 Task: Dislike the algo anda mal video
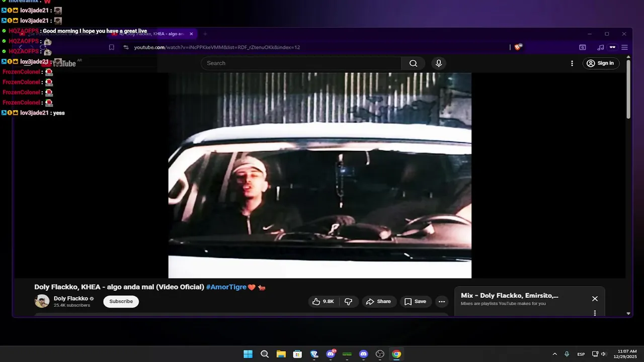pos(348,302)
